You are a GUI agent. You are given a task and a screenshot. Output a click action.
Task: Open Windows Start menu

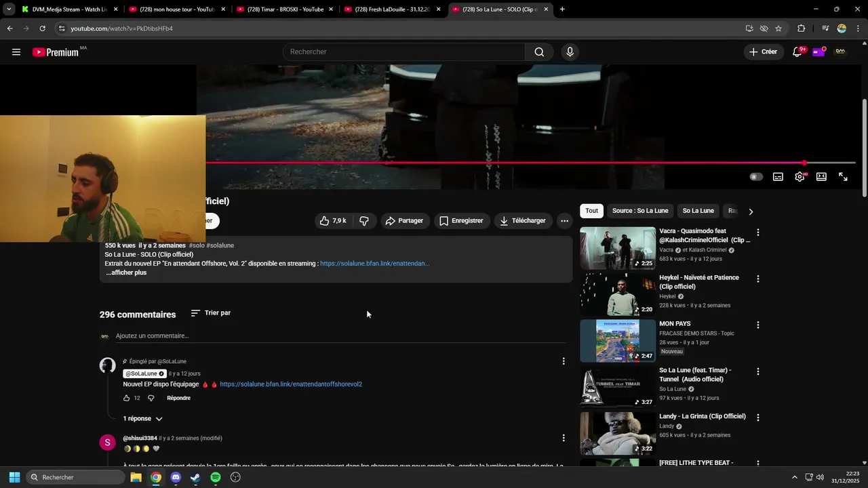pos(14,477)
